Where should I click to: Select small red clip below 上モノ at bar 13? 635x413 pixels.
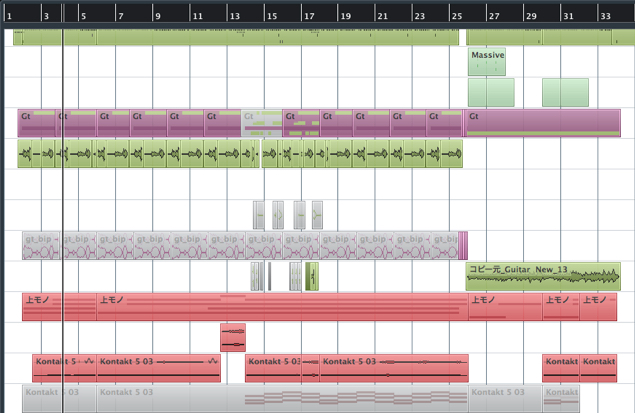pos(233,337)
